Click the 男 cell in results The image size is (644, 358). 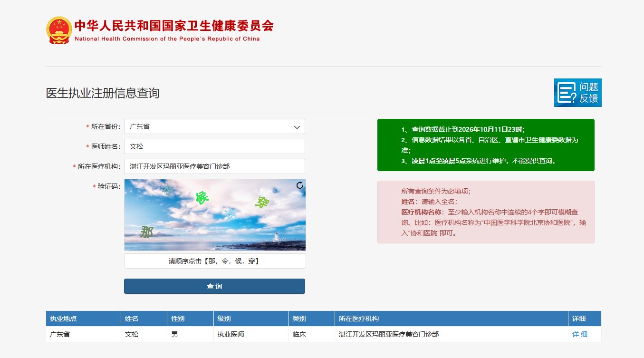tap(190, 334)
